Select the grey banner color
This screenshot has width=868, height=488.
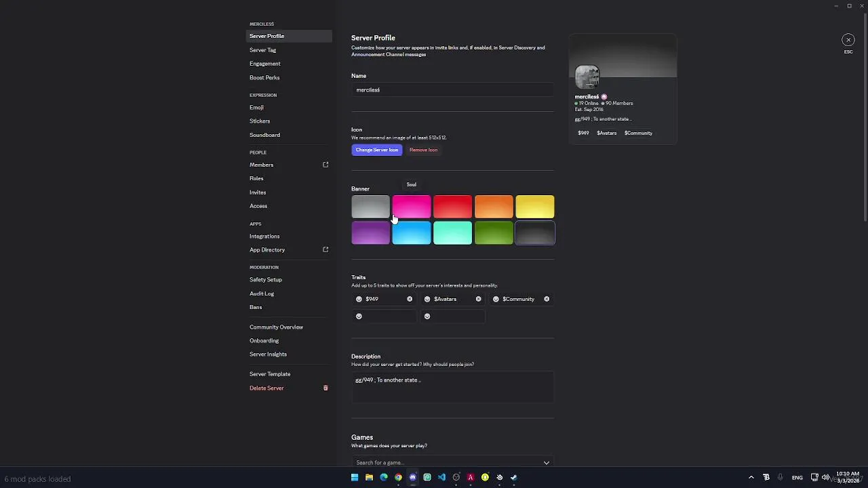coord(370,207)
